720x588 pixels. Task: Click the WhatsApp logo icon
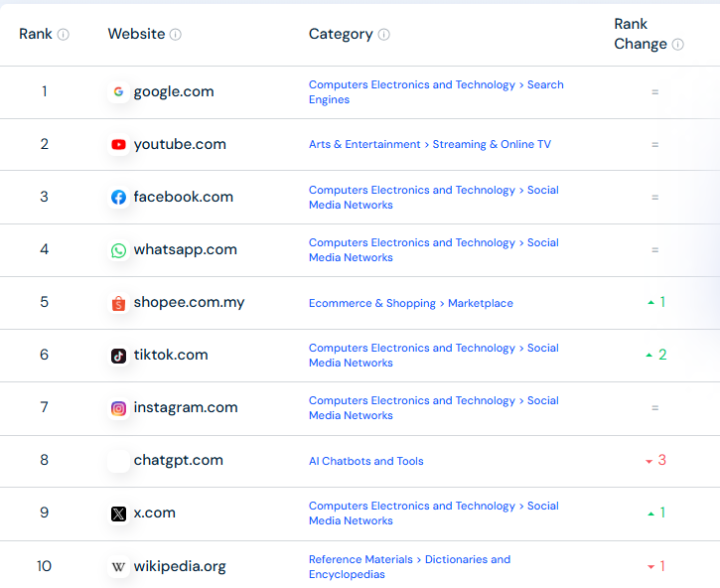point(118,250)
